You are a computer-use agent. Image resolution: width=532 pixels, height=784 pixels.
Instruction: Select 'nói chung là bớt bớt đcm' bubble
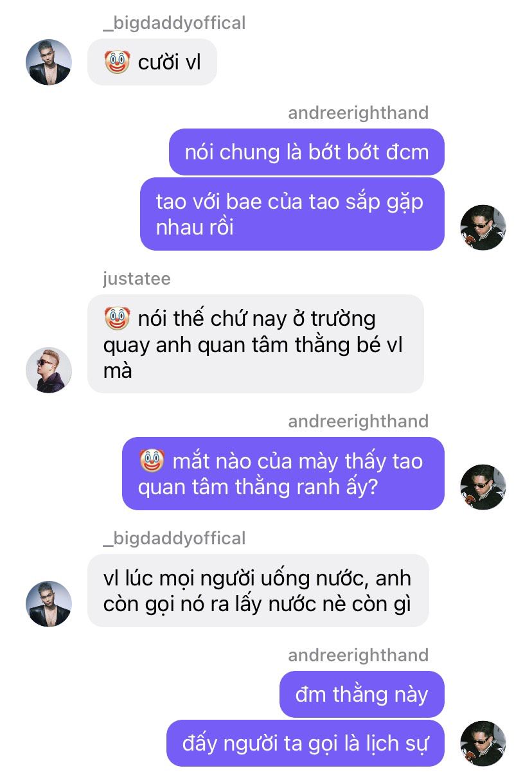coord(306,152)
